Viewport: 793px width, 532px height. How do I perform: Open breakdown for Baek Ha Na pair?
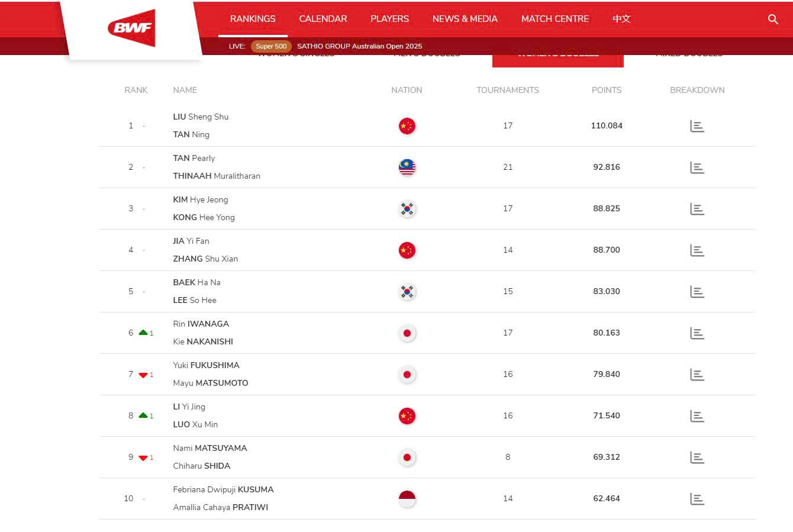click(697, 292)
